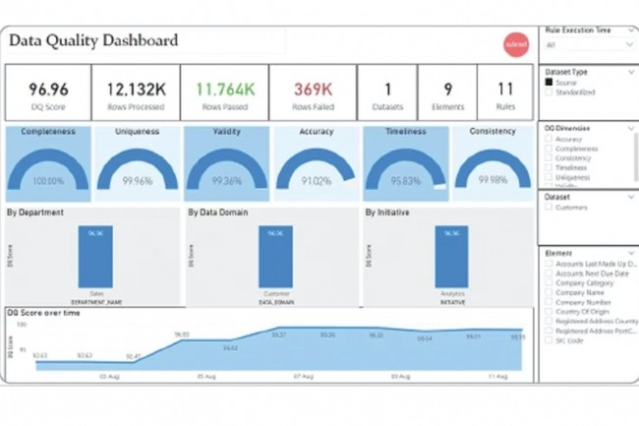Click the red Talend logo badge
Screen dimensions: 639x426
click(x=516, y=44)
